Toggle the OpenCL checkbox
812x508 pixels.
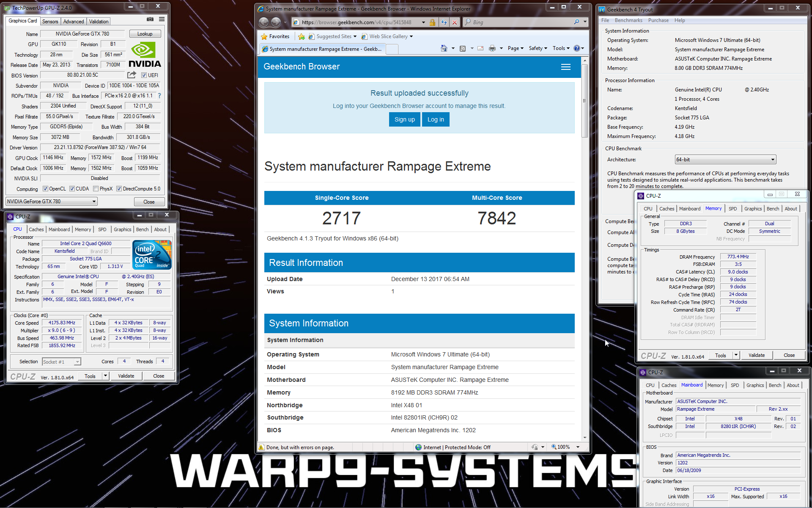45,189
